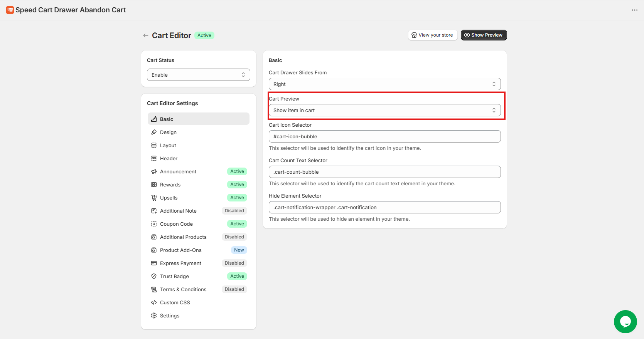Go to the Header settings section
Viewport: 644px width, 339px height.
pyautogui.click(x=169, y=158)
